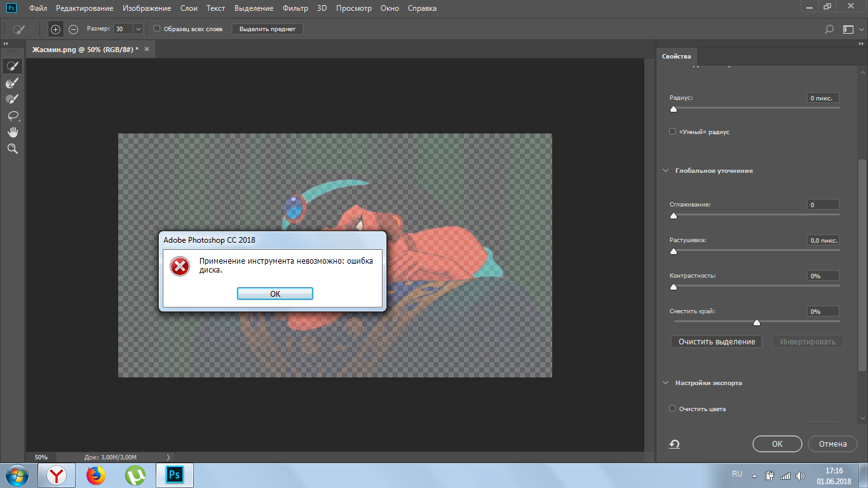
Task: Click the Сместить край slider handle
Action: pyautogui.click(x=756, y=323)
